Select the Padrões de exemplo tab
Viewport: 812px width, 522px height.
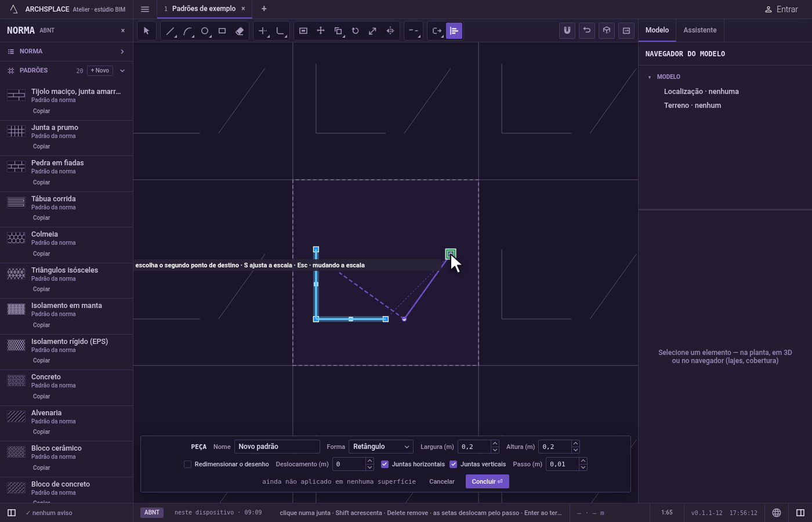204,9
